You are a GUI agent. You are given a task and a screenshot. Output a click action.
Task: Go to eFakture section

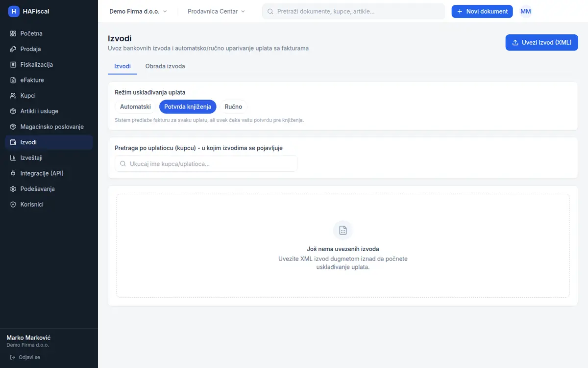click(49, 80)
